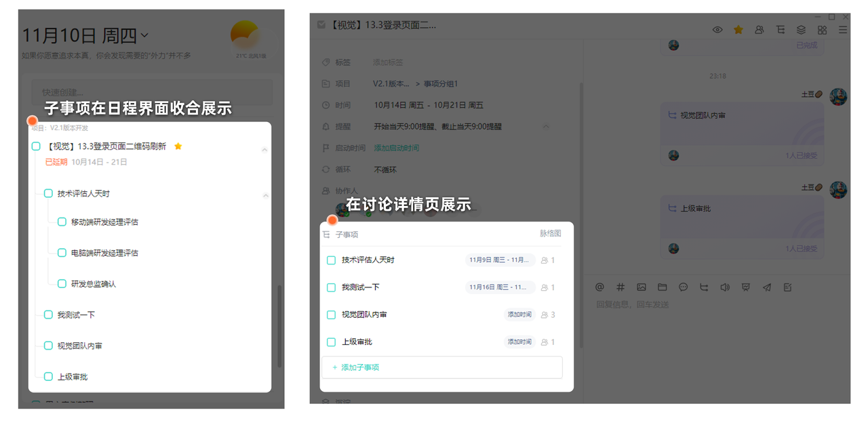868x427 pixels.
Task: Open the 脉络图 view
Action: click(x=550, y=234)
